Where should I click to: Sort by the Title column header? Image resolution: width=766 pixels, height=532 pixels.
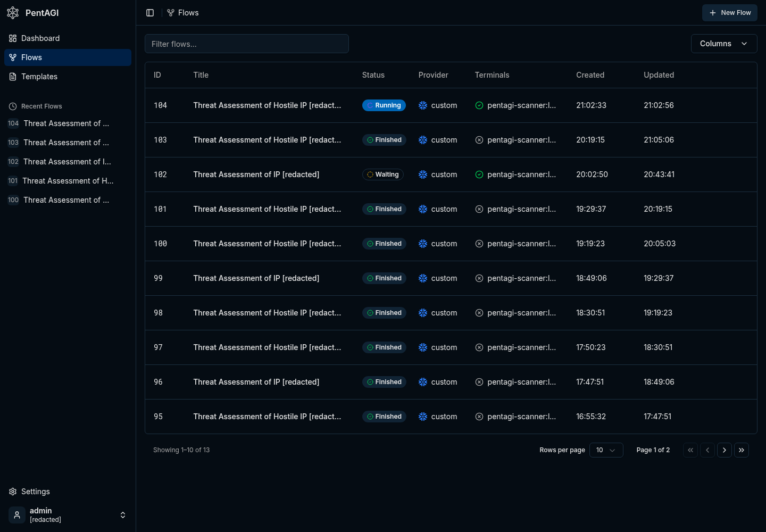[x=201, y=75]
